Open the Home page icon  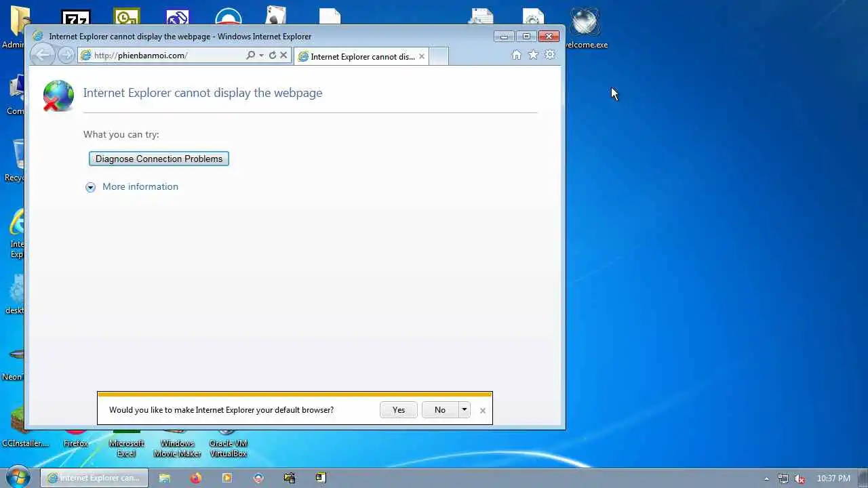pyautogui.click(x=517, y=55)
